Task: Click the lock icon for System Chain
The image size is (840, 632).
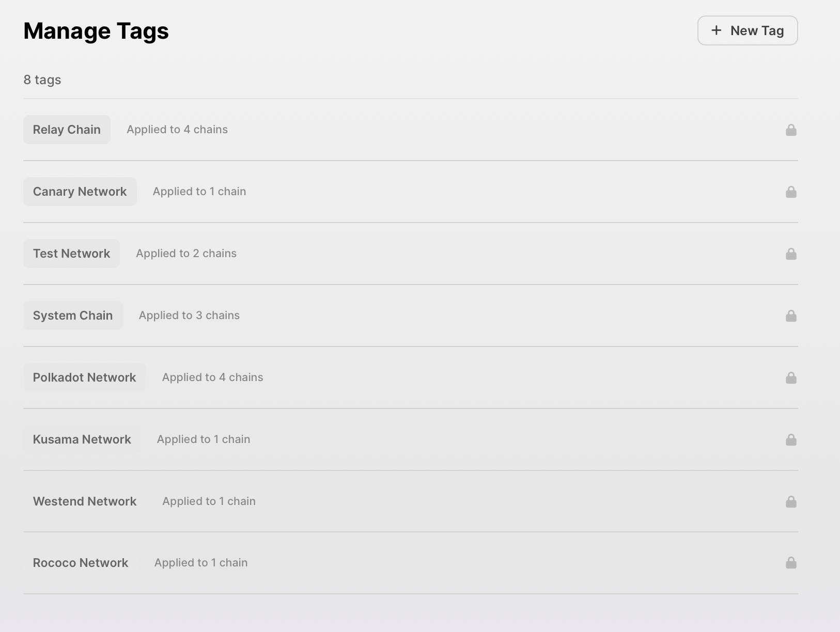Action: click(791, 315)
